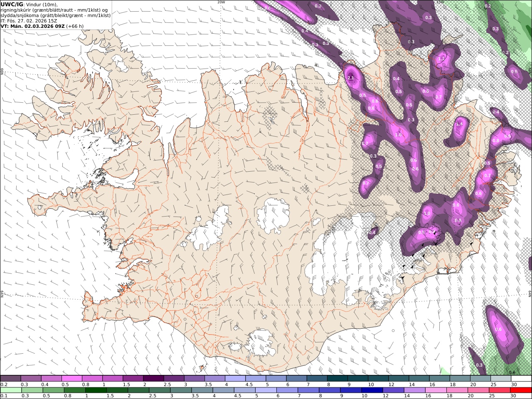532x399 pixels.
Task: Pick the slate blue swatch at 6 in the top legend
Action: 297,379
